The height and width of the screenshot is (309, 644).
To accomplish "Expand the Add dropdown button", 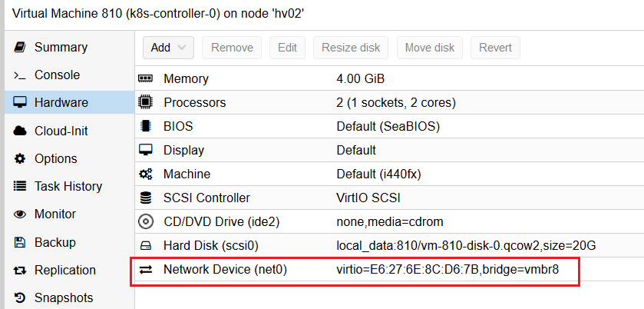I will 168,48.
